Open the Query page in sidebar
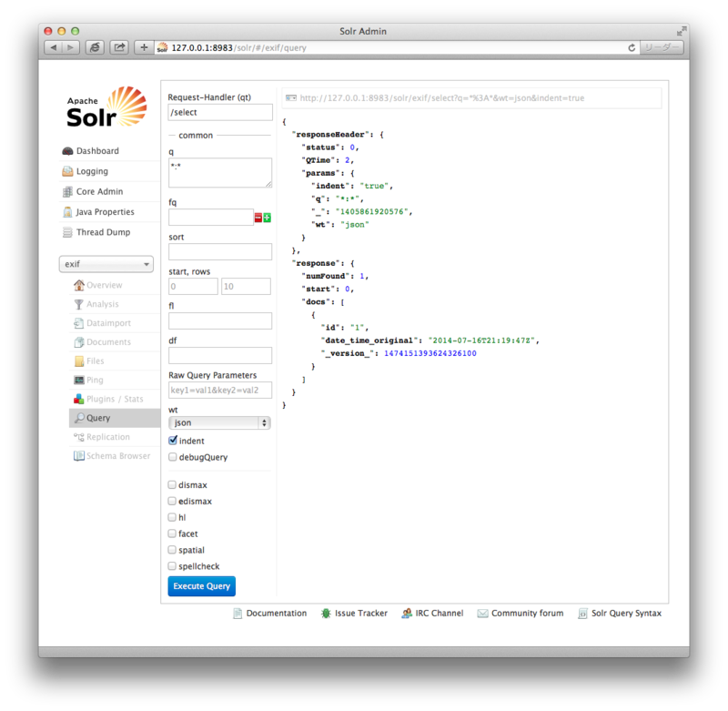The height and width of the screenshot is (711, 728). point(115,418)
